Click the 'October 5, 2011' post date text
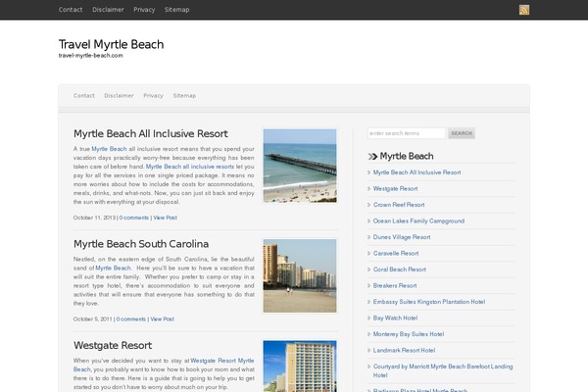 [x=93, y=319]
